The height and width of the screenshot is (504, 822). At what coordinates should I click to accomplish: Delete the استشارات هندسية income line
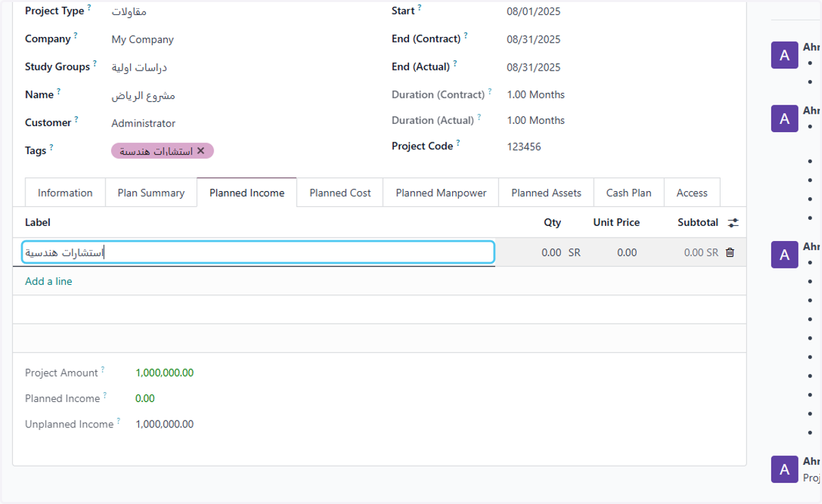pos(730,253)
